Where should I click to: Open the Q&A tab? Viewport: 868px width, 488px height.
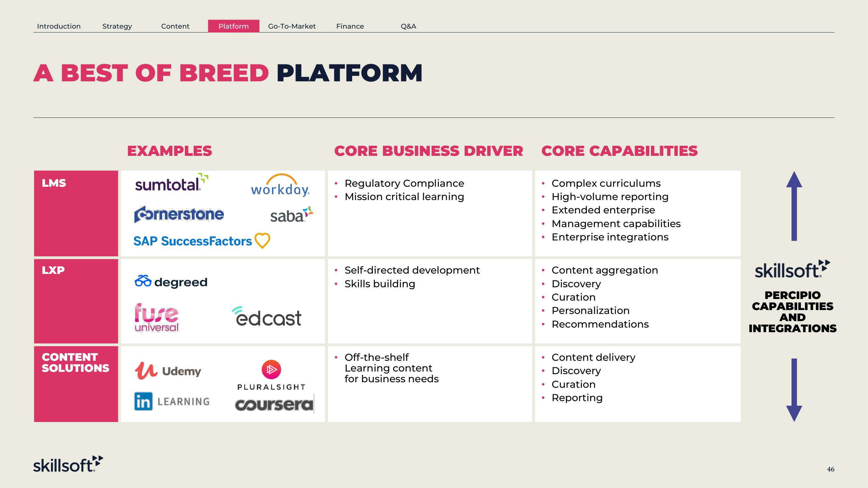[408, 26]
